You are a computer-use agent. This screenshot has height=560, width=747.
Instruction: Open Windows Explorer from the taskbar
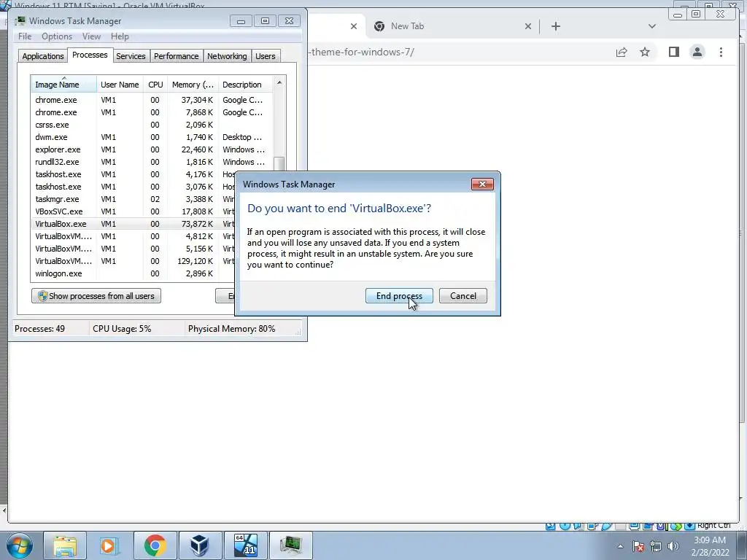pyautogui.click(x=65, y=545)
